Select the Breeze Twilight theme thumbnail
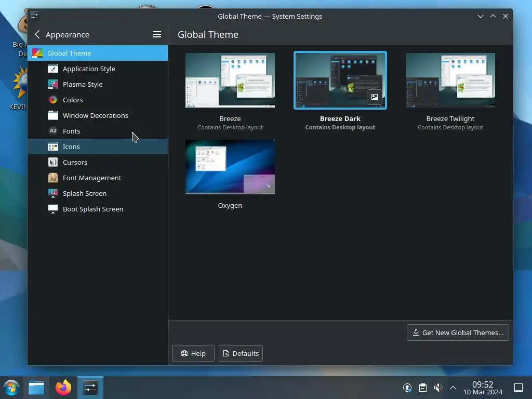Viewport: 532px width, 399px height. 450,81
